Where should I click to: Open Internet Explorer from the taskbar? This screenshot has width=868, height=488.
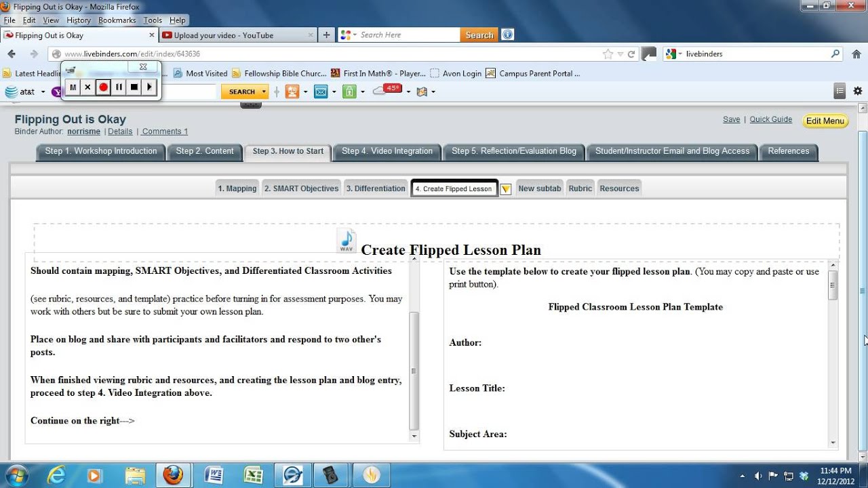(57, 475)
